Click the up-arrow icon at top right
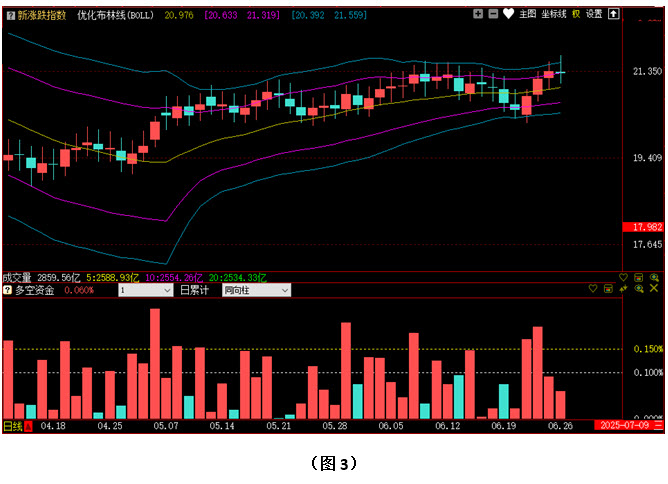Image resolution: width=668 pixels, height=484 pixels. [x=613, y=14]
